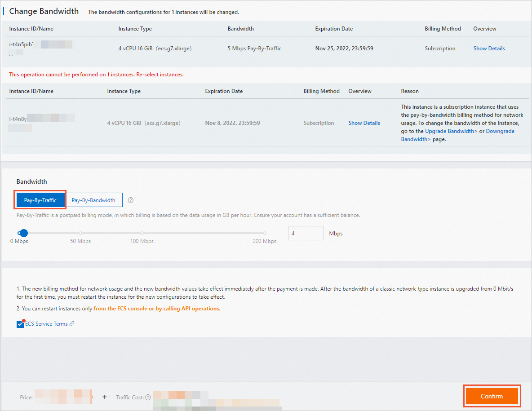Open the Upgrade Bandwidth page link
This screenshot has height=411, width=532.
(451, 131)
